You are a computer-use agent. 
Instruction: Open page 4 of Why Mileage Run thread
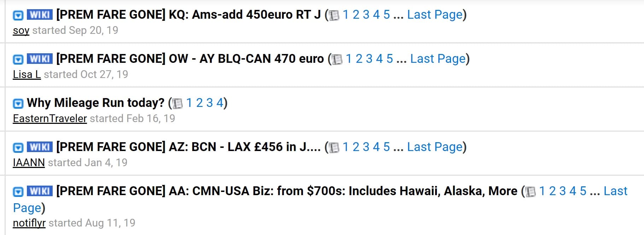220,103
